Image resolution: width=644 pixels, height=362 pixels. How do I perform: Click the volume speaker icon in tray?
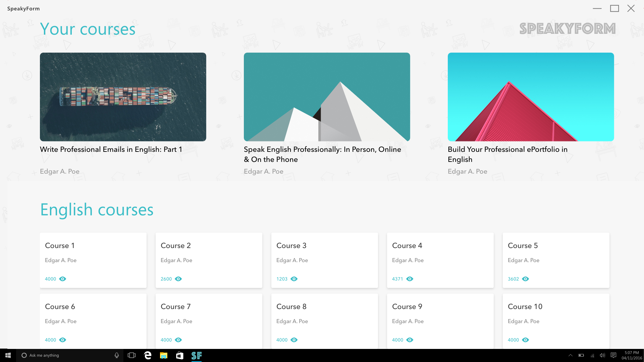(603, 355)
